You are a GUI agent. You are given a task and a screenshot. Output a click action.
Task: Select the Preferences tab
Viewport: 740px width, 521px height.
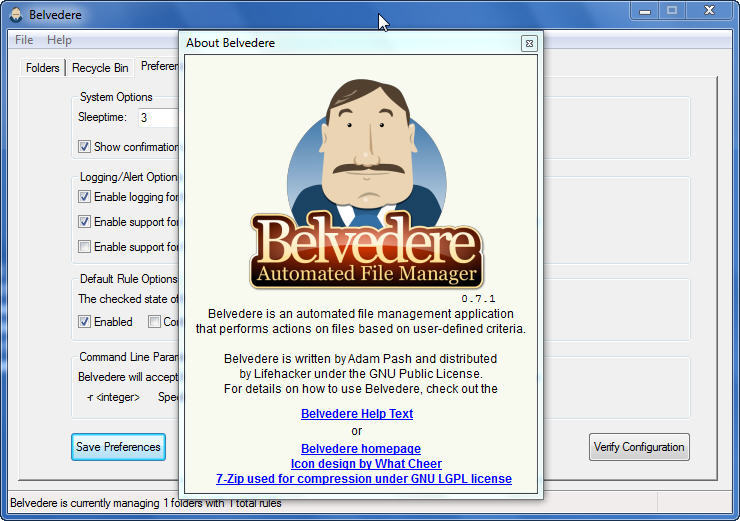(159, 66)
